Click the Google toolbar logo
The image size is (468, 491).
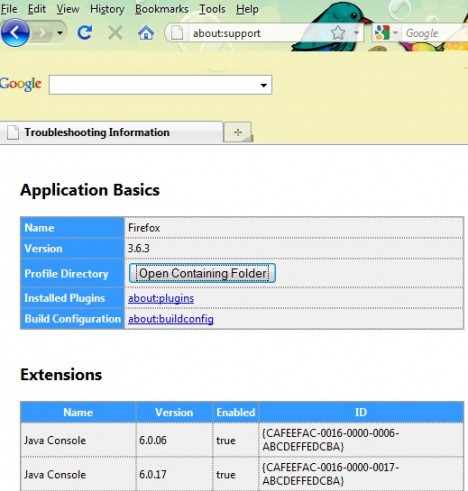[x=21, y=84]
